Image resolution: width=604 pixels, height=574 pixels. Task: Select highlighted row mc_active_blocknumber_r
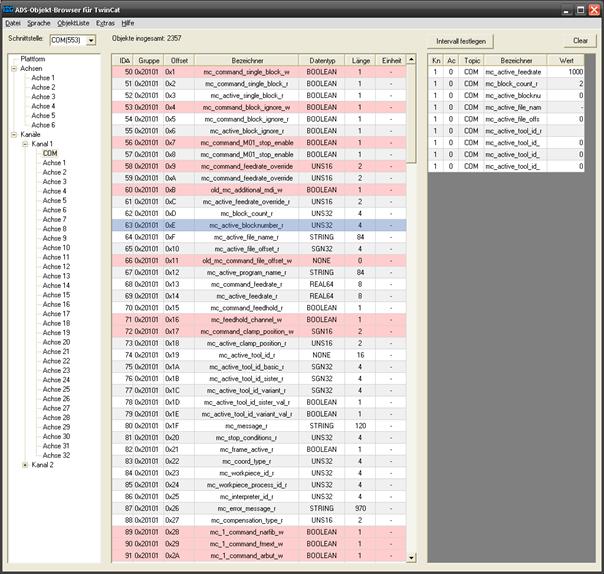tap(259, 225)
